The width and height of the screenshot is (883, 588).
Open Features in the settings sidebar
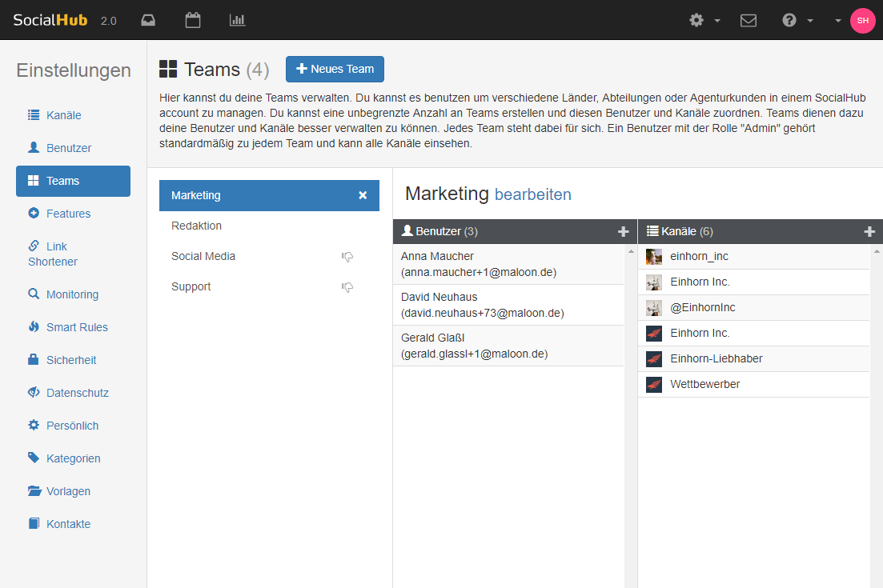[x=73, y=214]
